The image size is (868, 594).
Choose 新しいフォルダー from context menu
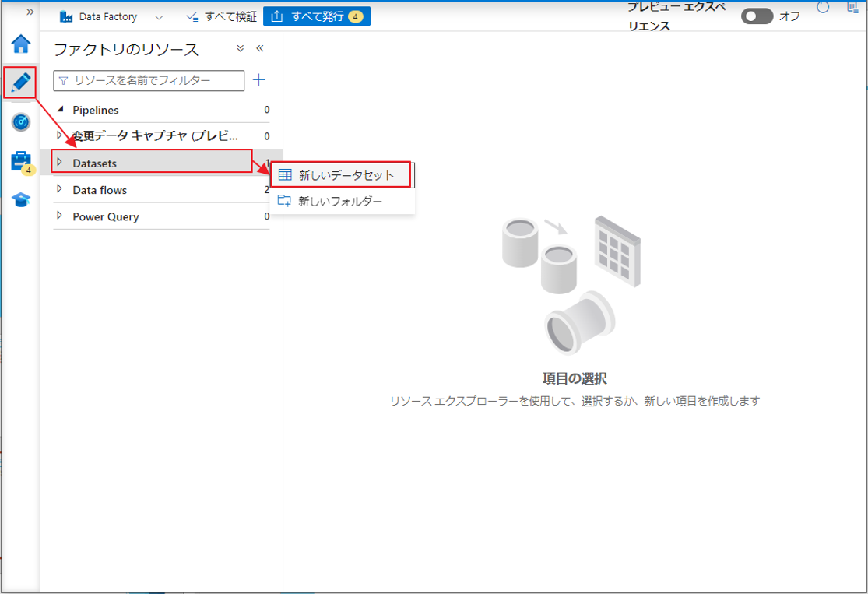click(x=340, y=201)
